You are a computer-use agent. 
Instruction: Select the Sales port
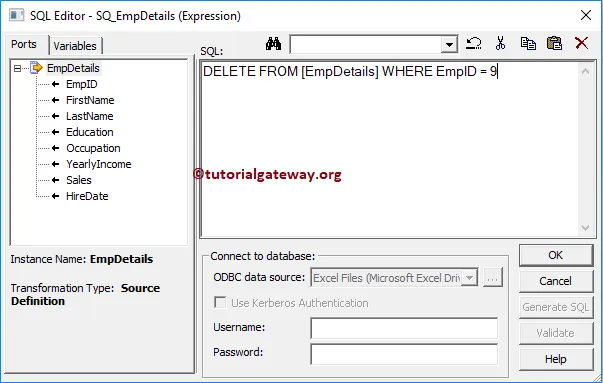pyautogui.click(x=78, y=180)
